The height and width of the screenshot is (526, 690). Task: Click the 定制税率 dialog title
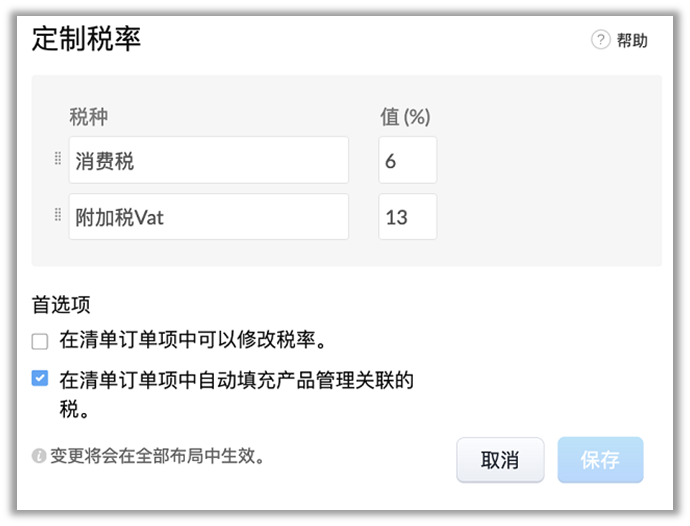point(87,39)
